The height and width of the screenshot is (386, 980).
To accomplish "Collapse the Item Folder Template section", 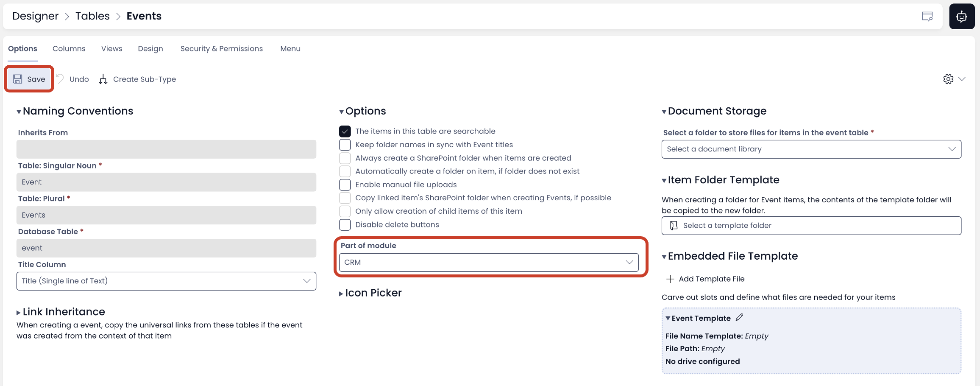I will pyautogui.click(x=721, y=180).
